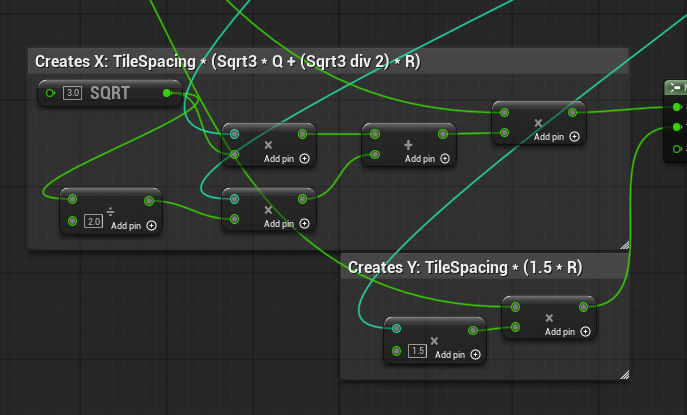Image resolution: width=687 pixels, height=415 pixels.
Task: Click output pin of multiply fed by SQRT
Action: tap(302, 134)
